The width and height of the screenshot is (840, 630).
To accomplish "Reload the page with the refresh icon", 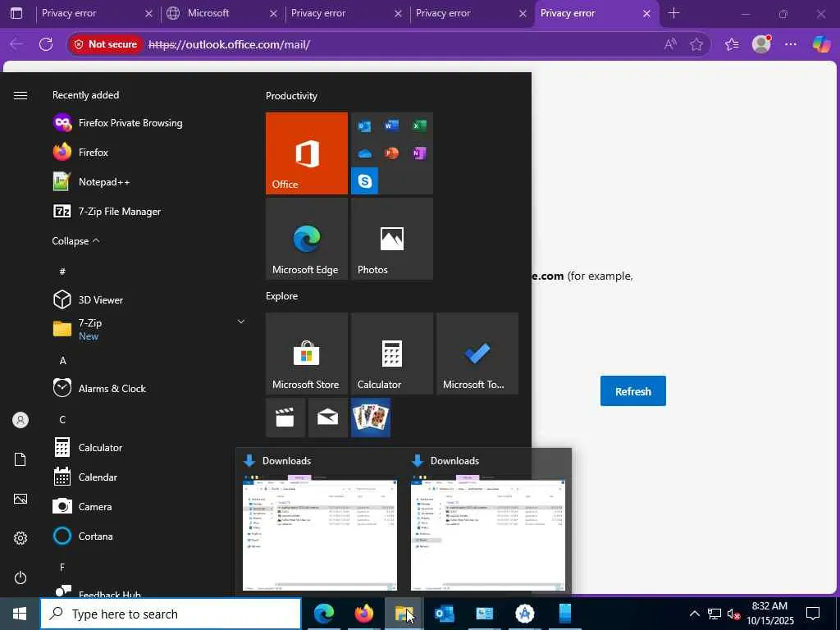I will click(x=46, y=44).
